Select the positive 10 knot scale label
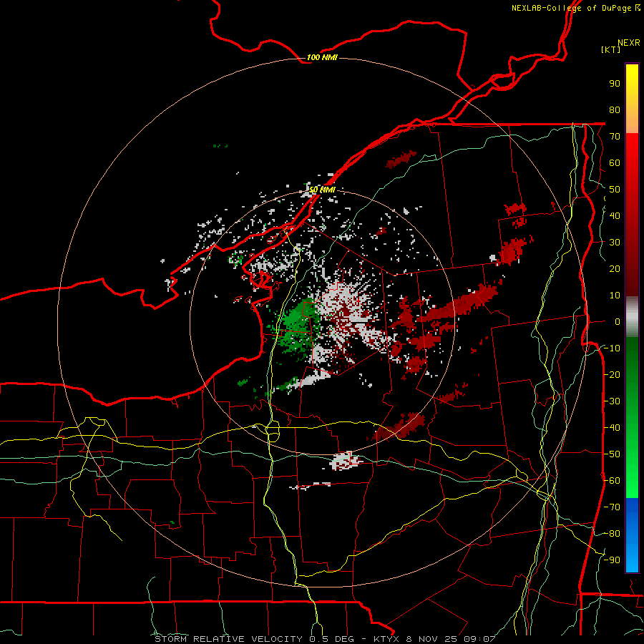This screenshot has height=644, width=644. [615, 296]
